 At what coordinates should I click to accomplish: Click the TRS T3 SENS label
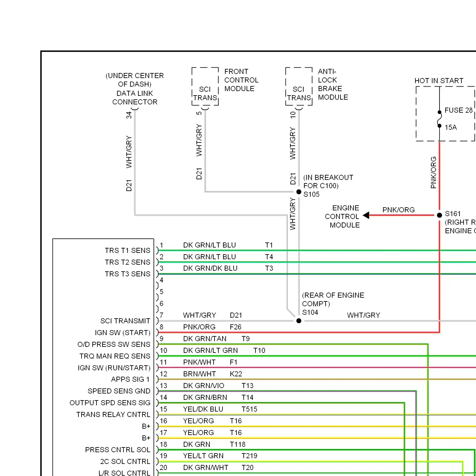tap(128, 274)
